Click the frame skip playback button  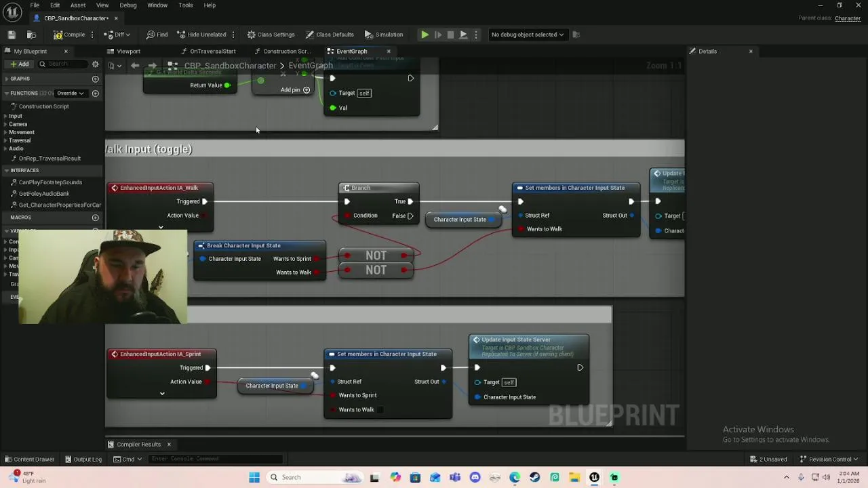point(438,35)
